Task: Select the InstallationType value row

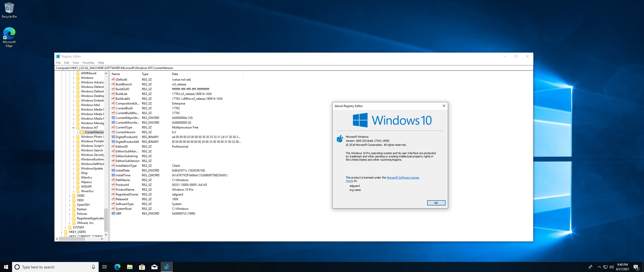Action: [176, 166]
